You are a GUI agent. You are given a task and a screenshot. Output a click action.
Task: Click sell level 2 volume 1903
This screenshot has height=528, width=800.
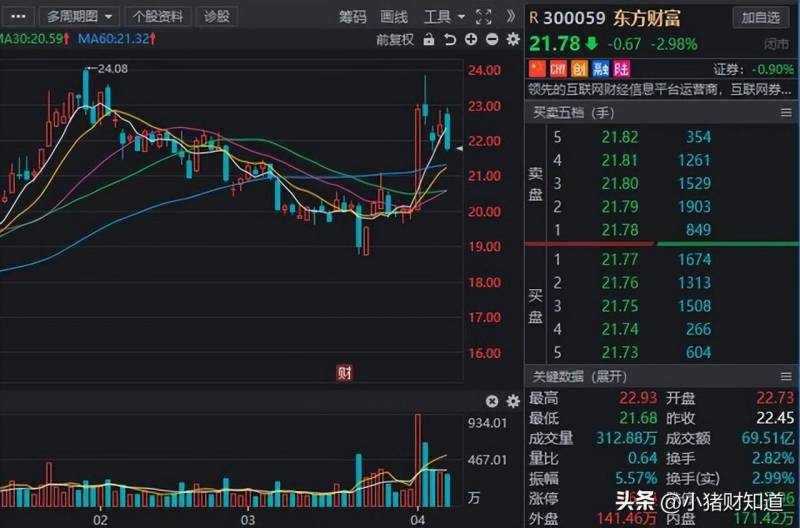(x=694, y=207)
